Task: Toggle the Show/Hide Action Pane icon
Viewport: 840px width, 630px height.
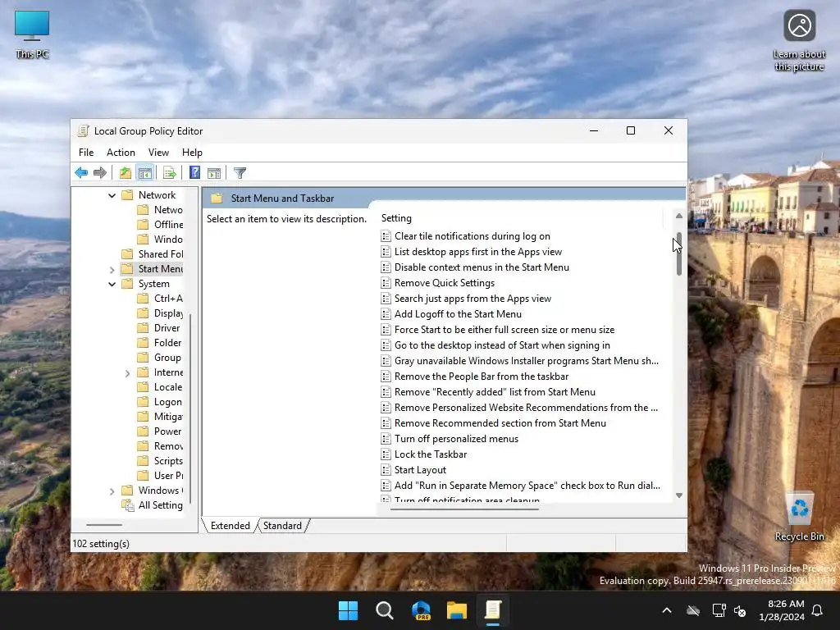Action: [214, 172]
